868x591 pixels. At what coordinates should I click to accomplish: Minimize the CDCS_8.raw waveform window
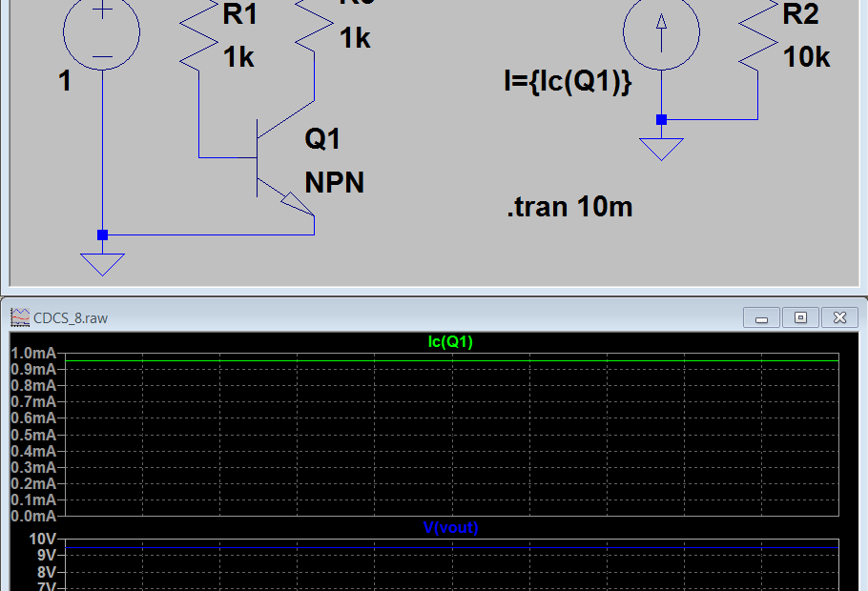(762, 317)
